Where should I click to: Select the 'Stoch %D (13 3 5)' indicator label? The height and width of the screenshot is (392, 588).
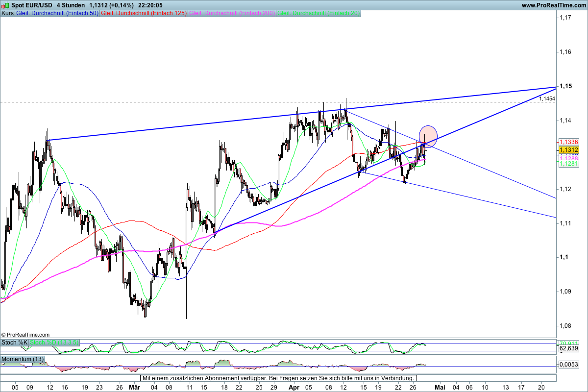[x=54, y=343]
